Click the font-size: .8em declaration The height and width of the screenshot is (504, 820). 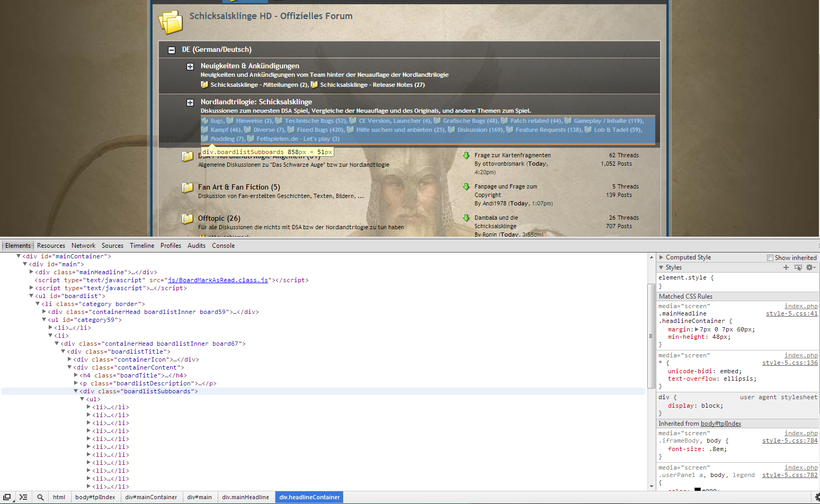(697, 449)
